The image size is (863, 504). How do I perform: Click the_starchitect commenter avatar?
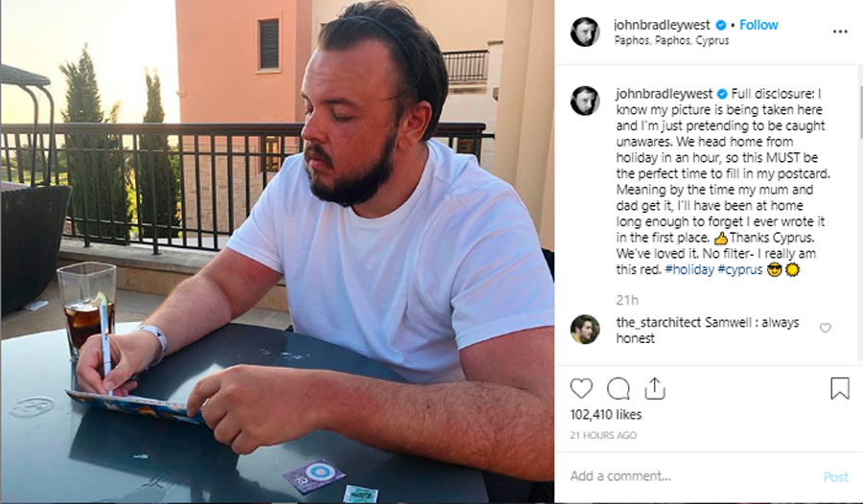click(585, 329)
